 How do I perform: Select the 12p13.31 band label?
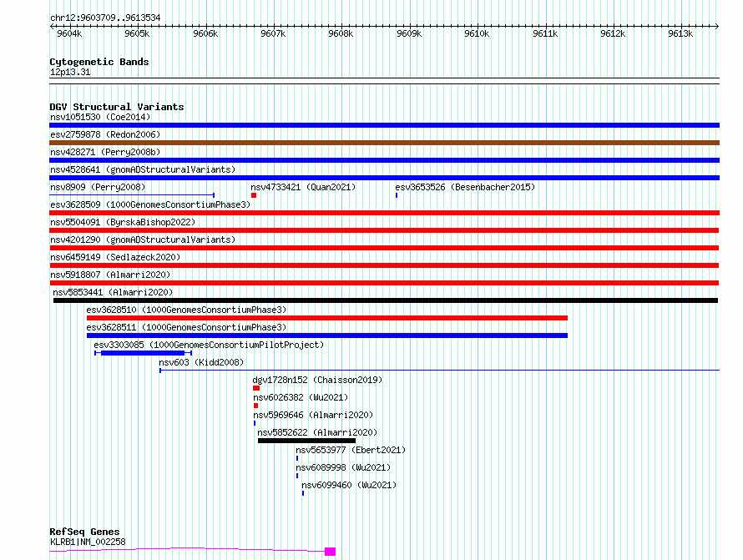[70, 72]
